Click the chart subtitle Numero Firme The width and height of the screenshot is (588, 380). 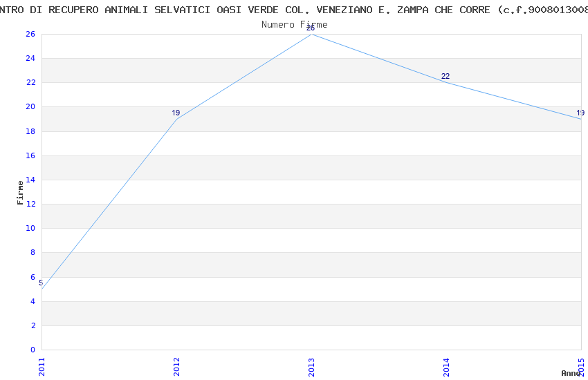pos(295,24)
